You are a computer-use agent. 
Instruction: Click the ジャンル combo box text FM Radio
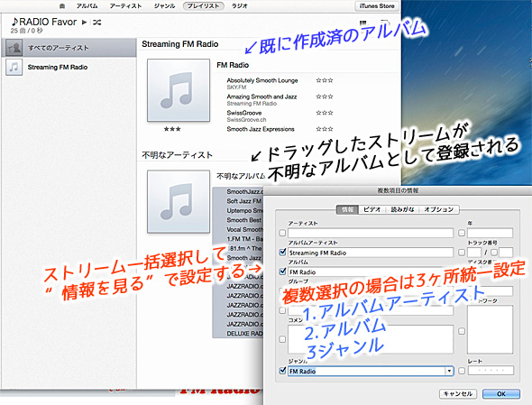302,371
